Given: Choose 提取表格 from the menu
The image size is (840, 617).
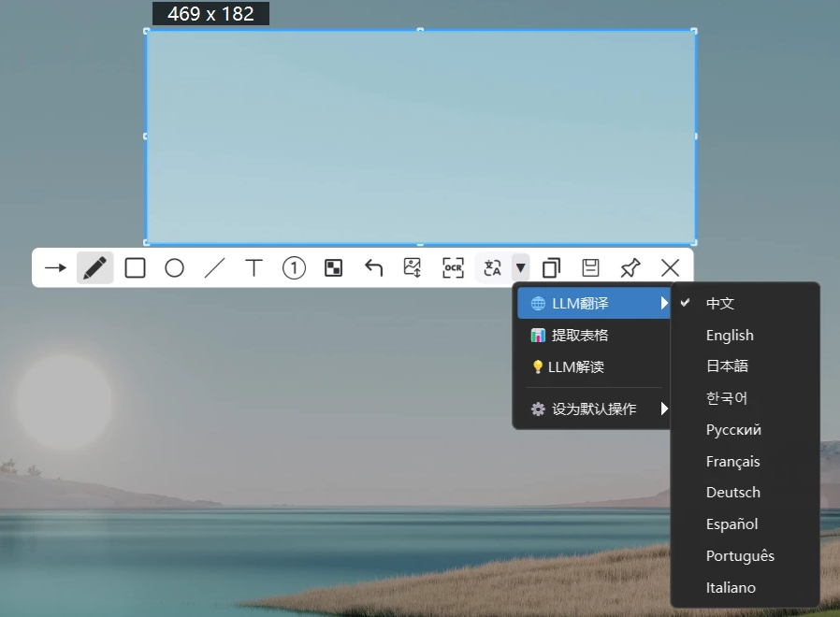Looking at the screenshot, I should click(580, 336).
